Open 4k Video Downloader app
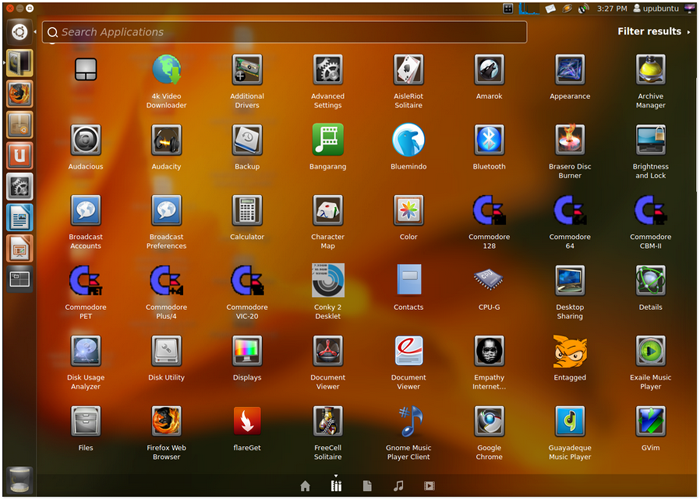The height and width of the screenshot is (500, 700). tap(167, 70)
